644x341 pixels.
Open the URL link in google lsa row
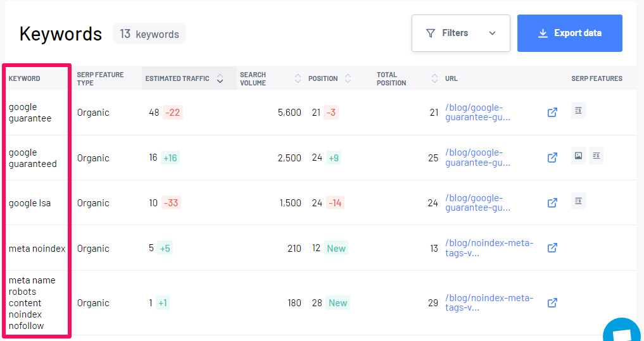477,202
